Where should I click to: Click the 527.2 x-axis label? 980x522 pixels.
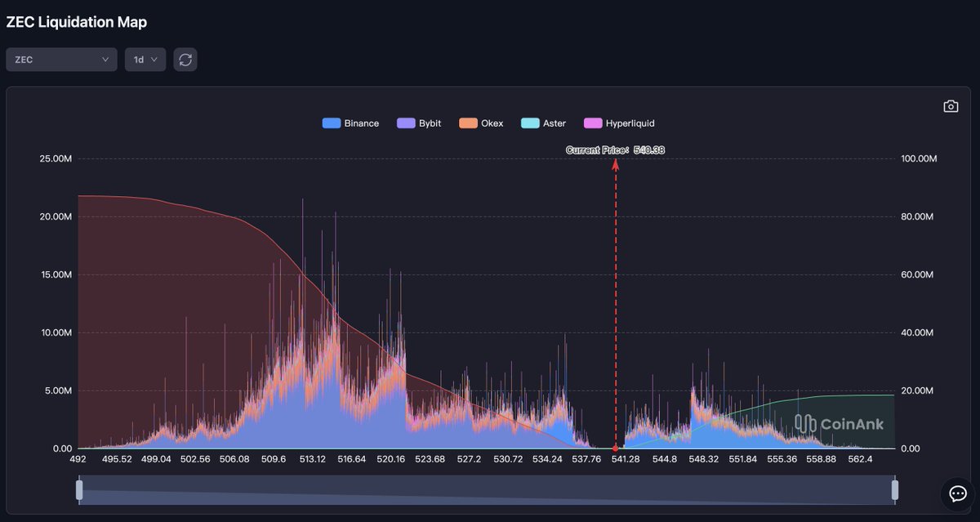pyautogui.click(x=469, y=459)
